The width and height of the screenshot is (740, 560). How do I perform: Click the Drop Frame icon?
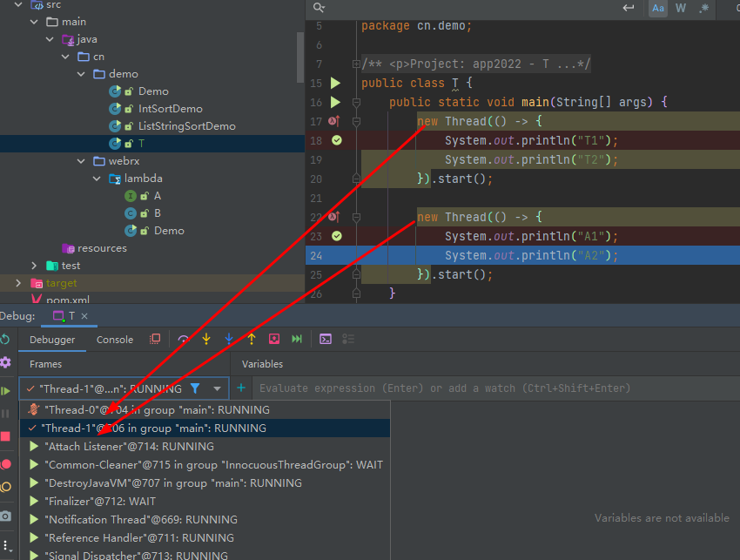coord(274,339)
